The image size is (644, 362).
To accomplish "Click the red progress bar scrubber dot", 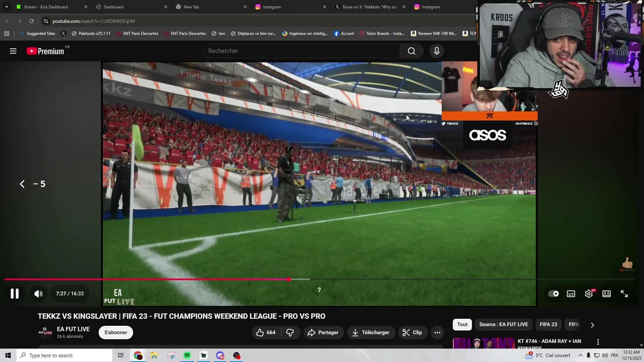I will 289,280.
